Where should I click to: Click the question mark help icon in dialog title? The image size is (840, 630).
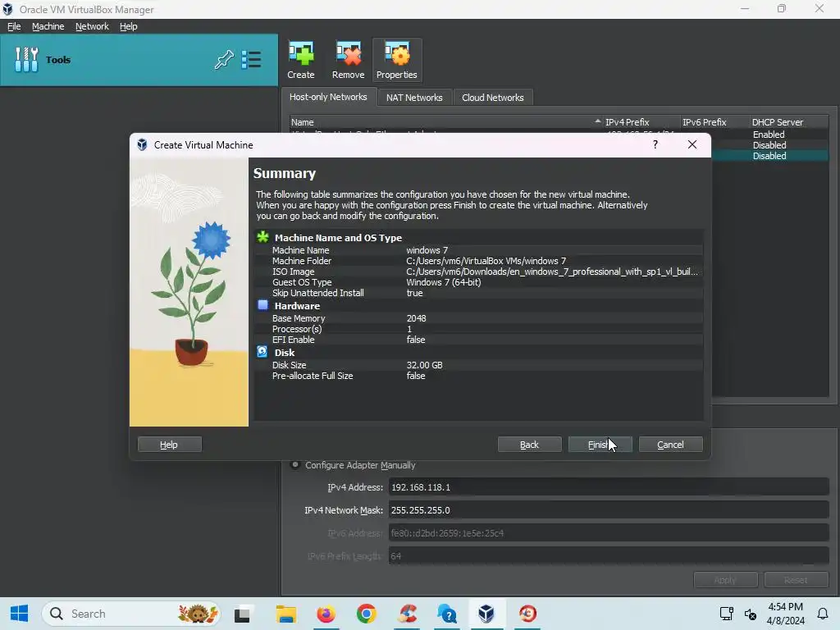(x=655, y=144)
